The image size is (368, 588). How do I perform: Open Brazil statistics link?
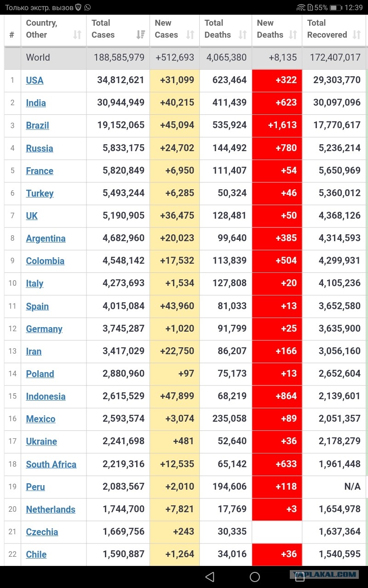[37, 125]
